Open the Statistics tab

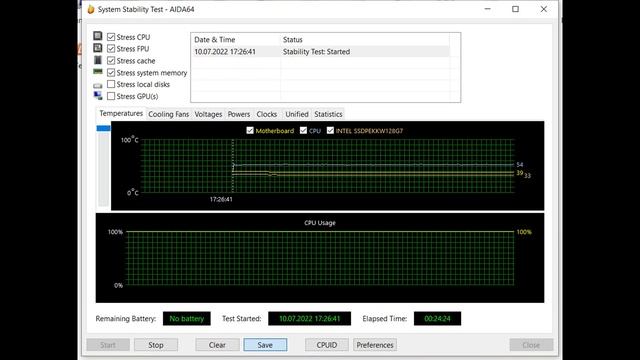[328, 114]
